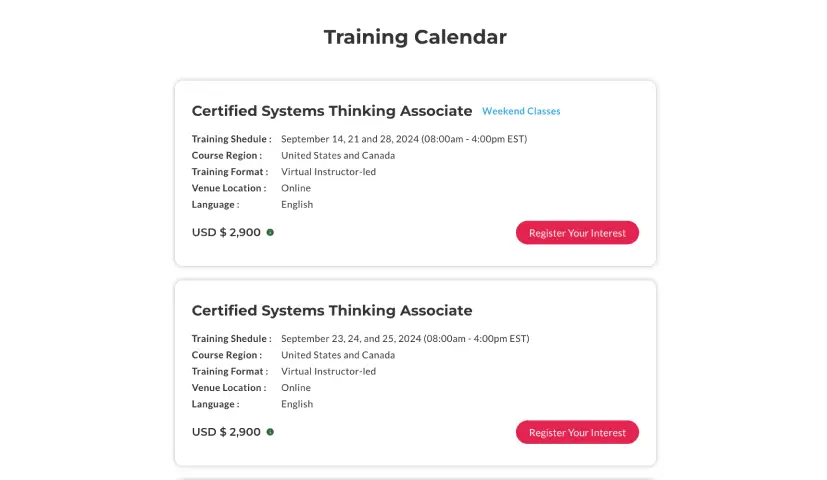Select the first Certified Systems Thinking Associate title
The image size is (827, 480).
[331, 111]
